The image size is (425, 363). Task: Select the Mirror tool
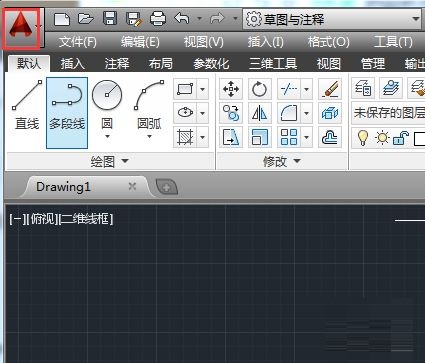coord(259,113)
